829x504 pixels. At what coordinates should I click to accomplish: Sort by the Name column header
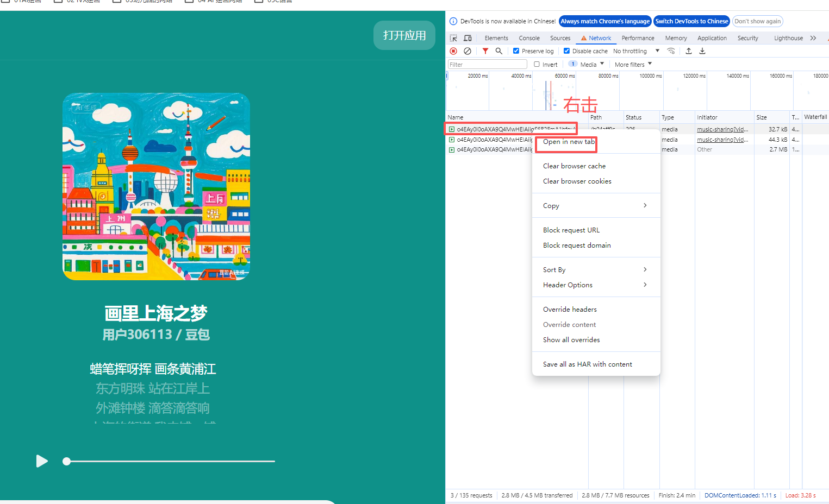[x=517, y=117]
